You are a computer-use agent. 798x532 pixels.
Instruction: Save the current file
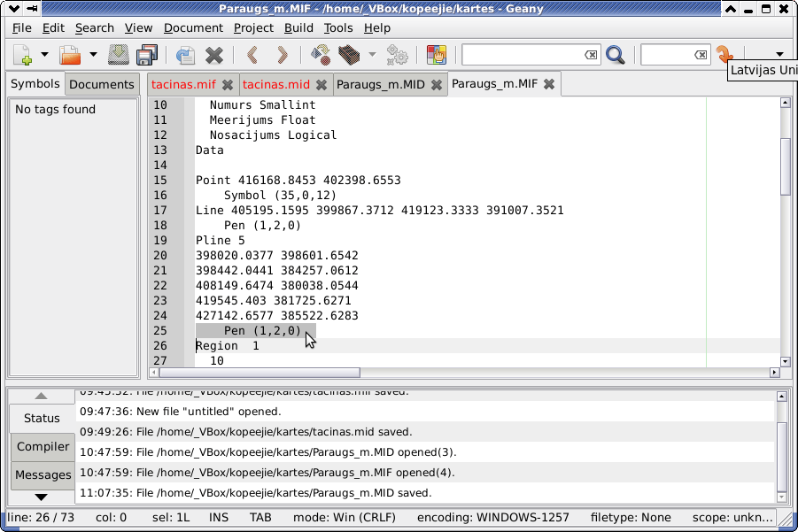tap(119, 54)
